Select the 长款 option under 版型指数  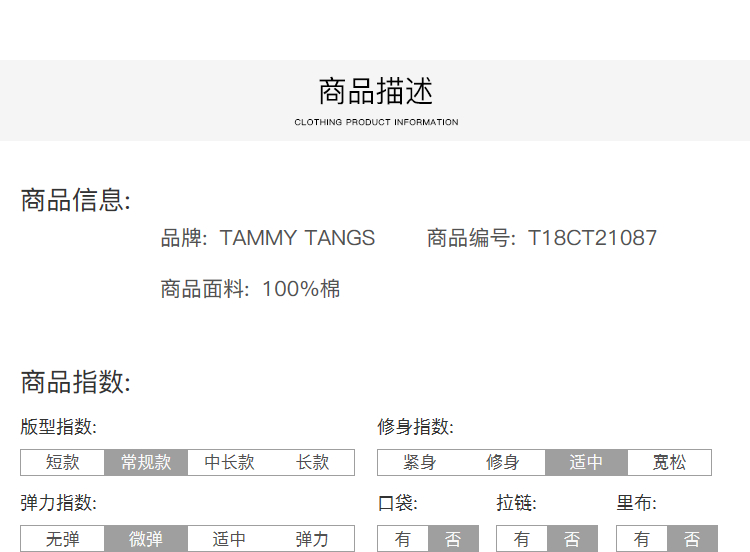click(312, 462)
